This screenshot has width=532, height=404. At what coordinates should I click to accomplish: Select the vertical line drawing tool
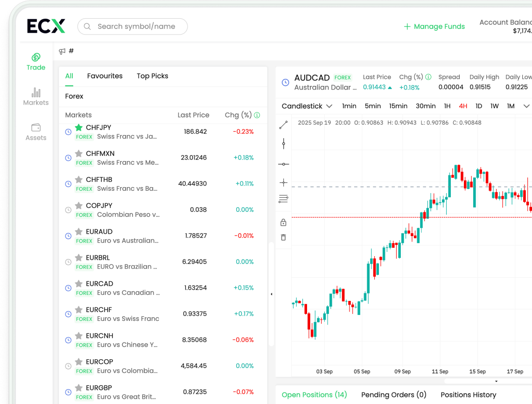point(283,144)
